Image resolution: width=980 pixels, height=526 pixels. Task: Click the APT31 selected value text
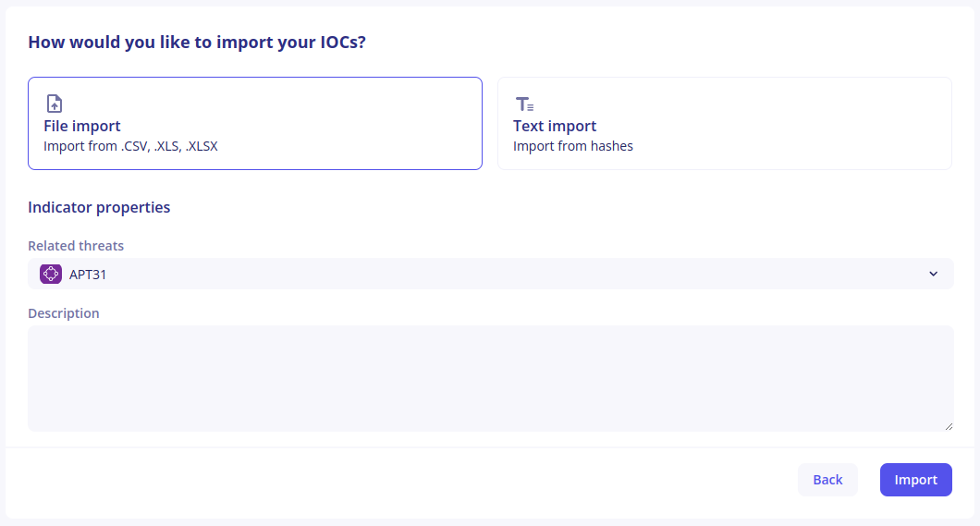click(x=88, y=274)
